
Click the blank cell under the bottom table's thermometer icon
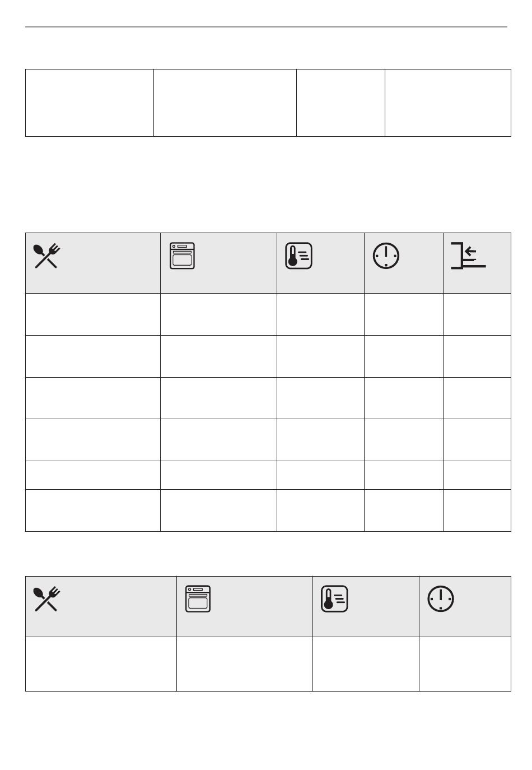[x=366, y=664]
